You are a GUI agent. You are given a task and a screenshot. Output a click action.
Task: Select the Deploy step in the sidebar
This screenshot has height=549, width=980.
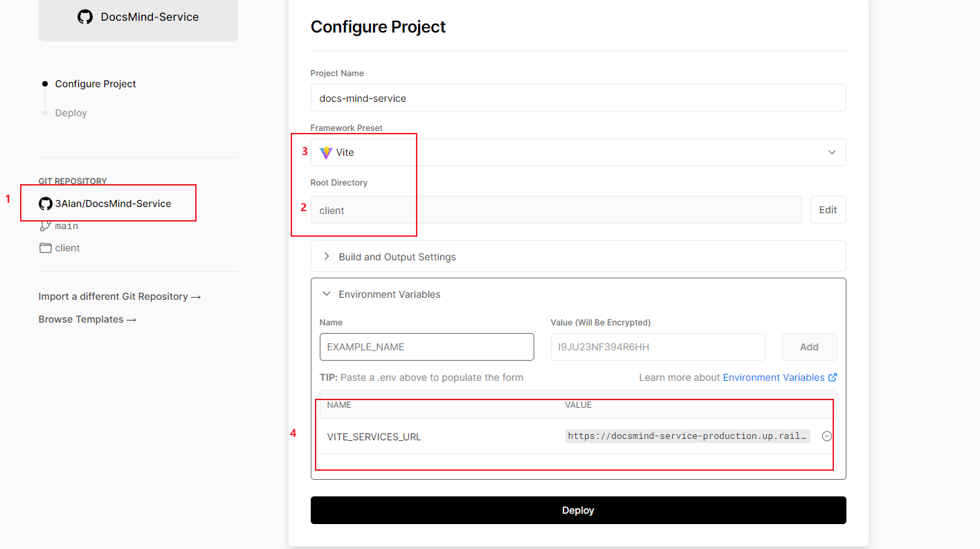click(71, 113)
